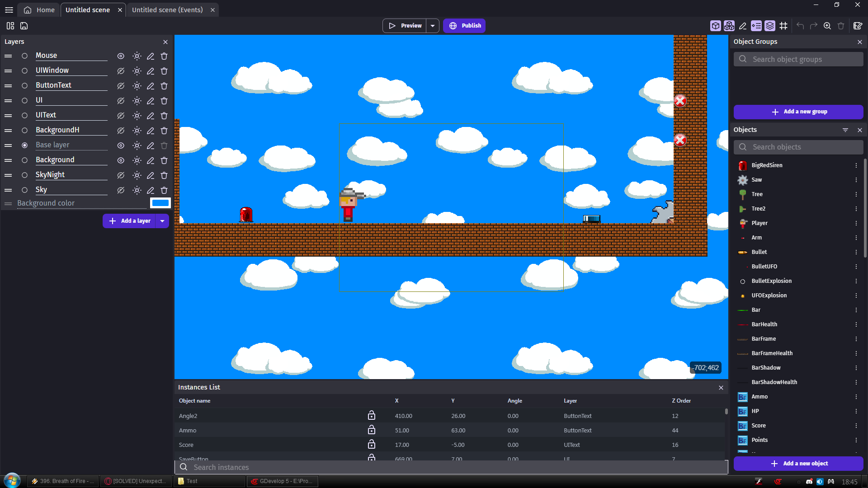Toggle lock on Score instance row

click(371, 444)
